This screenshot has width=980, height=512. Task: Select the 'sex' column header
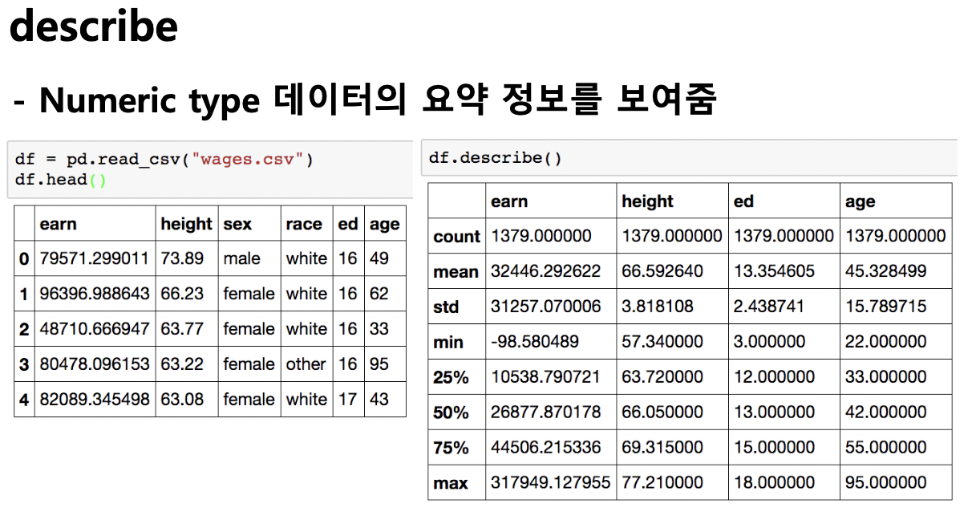point(237,224)
